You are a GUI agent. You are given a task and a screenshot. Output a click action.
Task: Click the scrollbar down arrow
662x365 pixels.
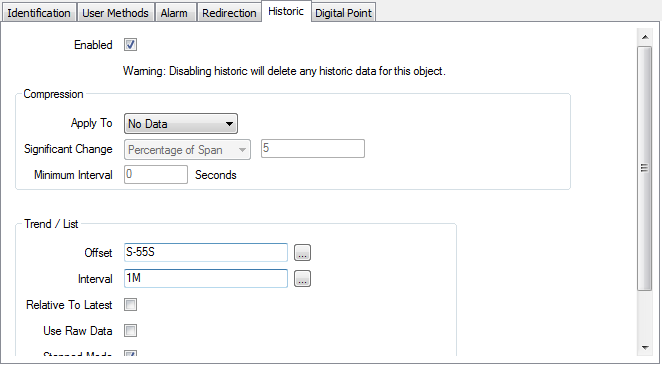pyautogui.click(x=645, y=348)
